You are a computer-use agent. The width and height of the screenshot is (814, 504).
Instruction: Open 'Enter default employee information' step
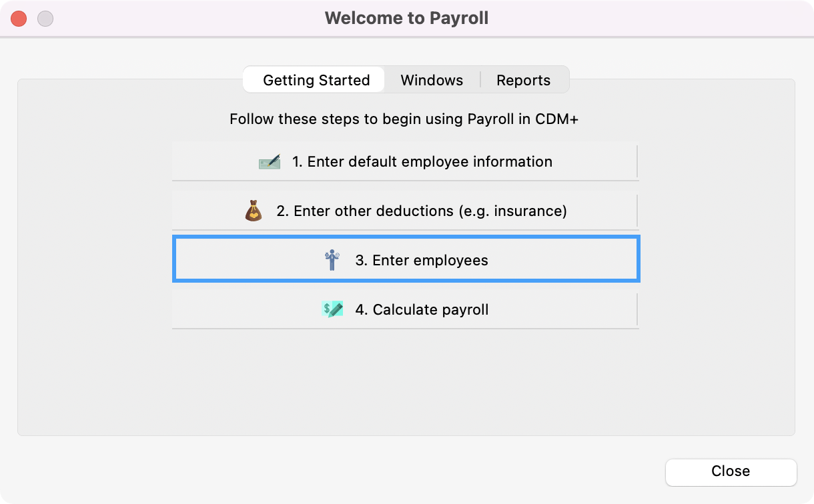click(x=405, y=162)
